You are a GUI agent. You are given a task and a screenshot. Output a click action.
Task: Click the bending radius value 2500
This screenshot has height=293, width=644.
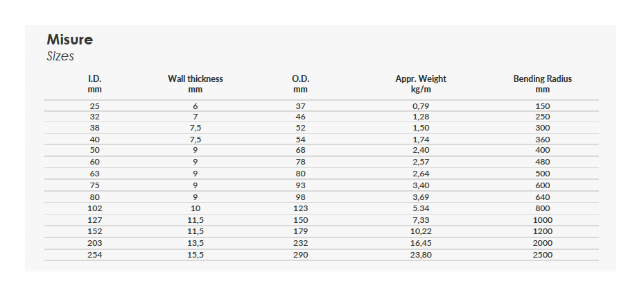[x=542, y=254]
